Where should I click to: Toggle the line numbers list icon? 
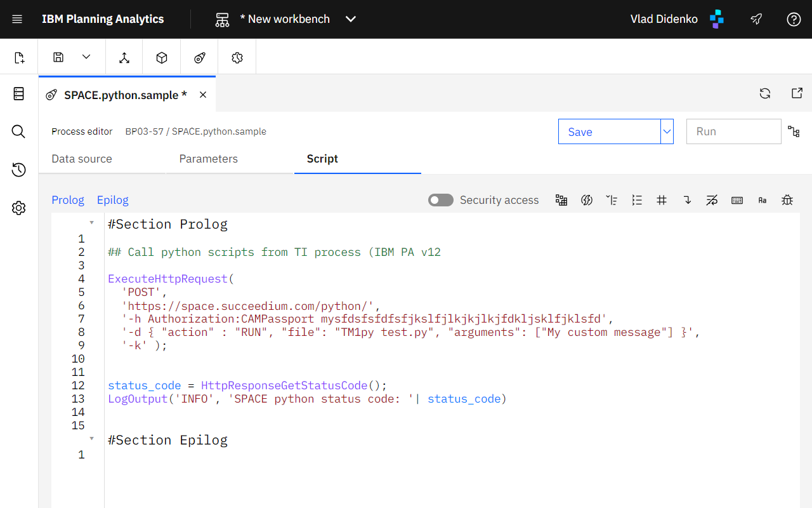[x=637, y=200]
